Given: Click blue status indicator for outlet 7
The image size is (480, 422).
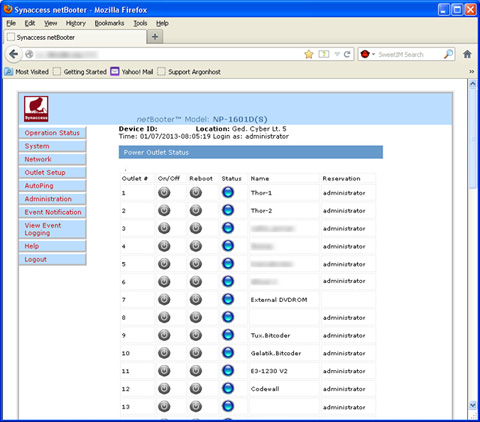Looking at the screenshot, I should (228, 299).
